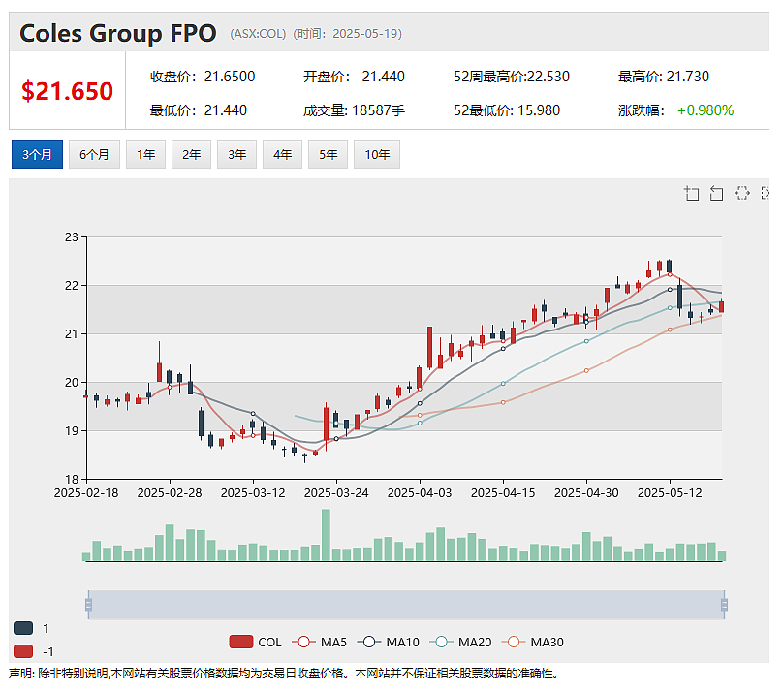The height and width of the screenshot is (692, 784).
Task: Open the 4年 range view
Action: click(282, 154)
